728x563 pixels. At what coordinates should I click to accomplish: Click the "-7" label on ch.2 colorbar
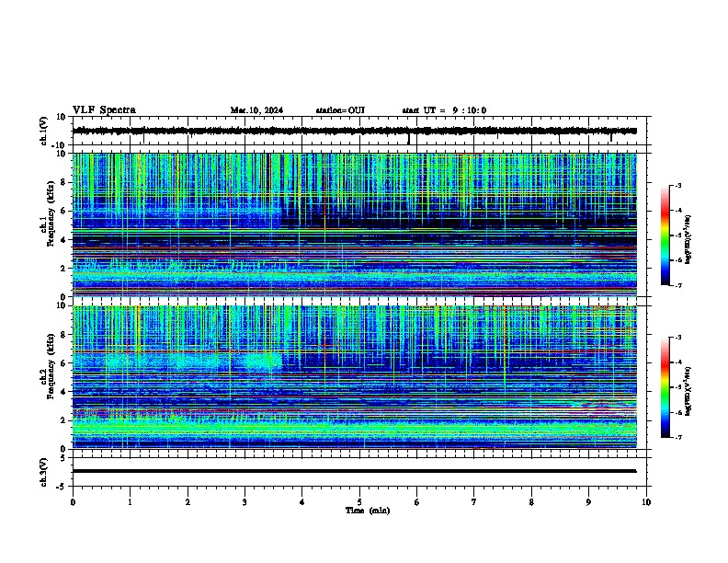pos(678,437)
